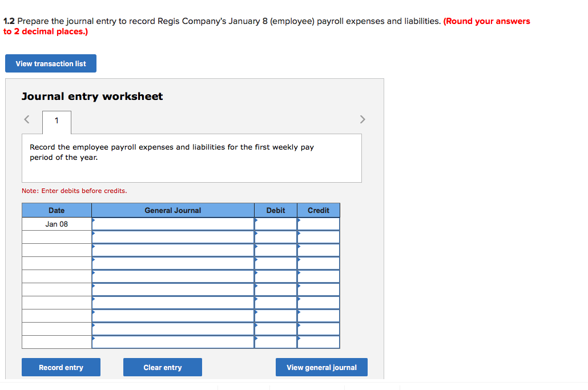Click the General Journal column header
588x390 pixels.
click(x=173, y=210)
